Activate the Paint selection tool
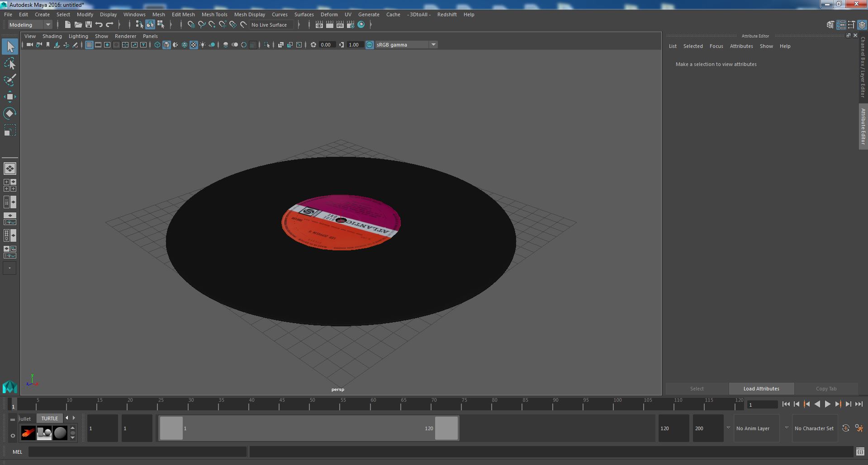This screenshot has height=465, width=868. tap(10, 80)
